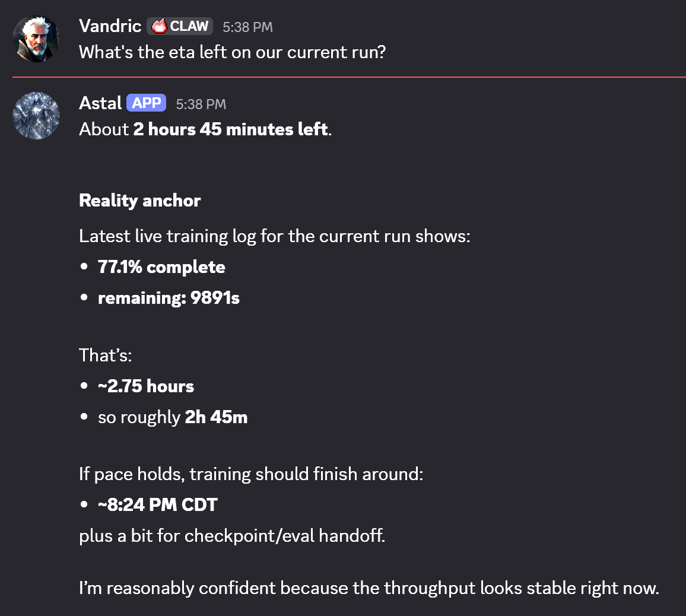Click the message asking about the eta

coord(232,52)
